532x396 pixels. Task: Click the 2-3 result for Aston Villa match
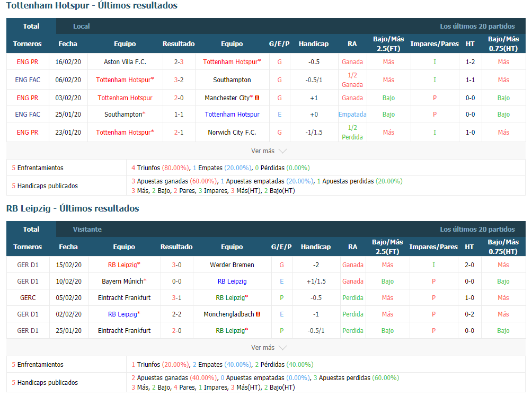[179, 61]
